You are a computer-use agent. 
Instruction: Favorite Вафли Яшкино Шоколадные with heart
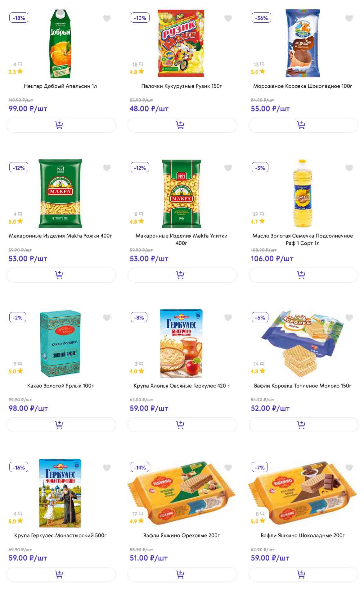coord(349,468)
